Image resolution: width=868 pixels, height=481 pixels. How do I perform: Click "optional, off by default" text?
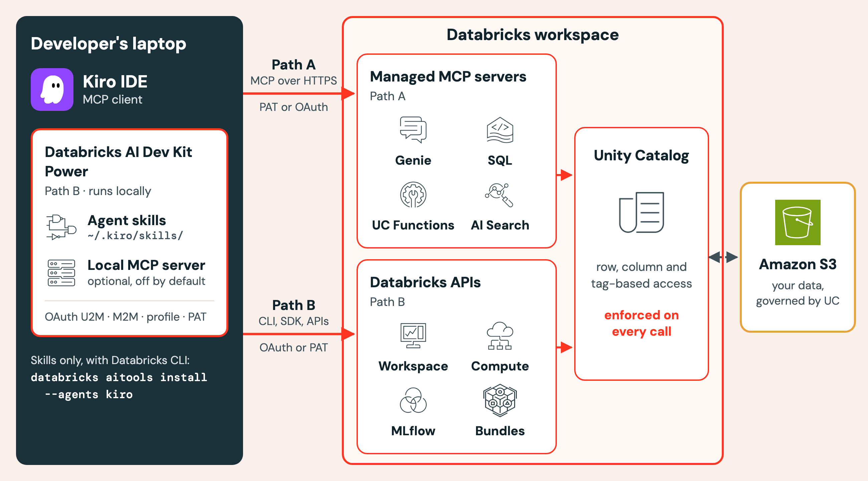(x=146, y=281)
